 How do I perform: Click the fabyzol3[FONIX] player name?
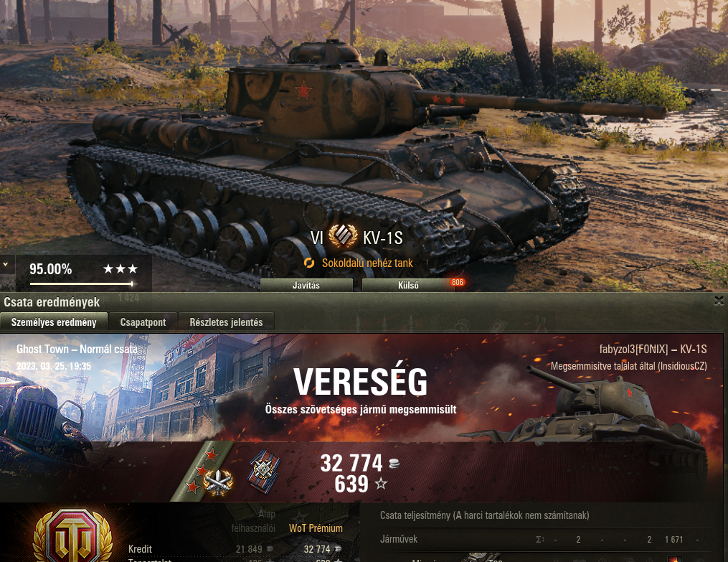pyautogui.click(x=633, y=350)
